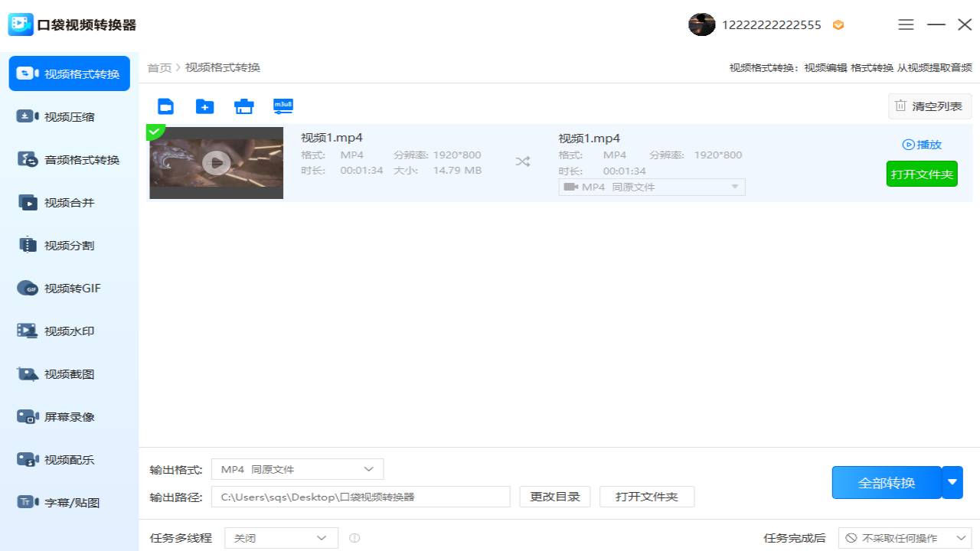Click the hamburger menu icon top right
The width and height of the screenshot is (980, 551).
(906, 24)
